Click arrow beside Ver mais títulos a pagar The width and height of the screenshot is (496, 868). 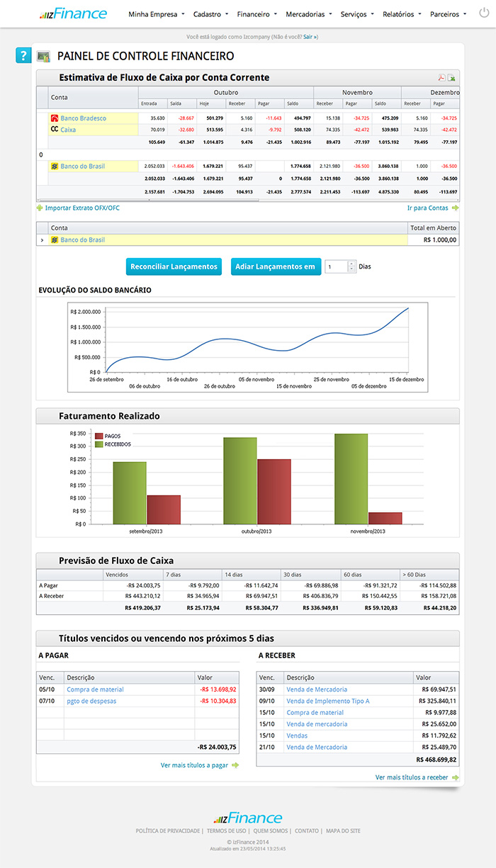[235, 765]
